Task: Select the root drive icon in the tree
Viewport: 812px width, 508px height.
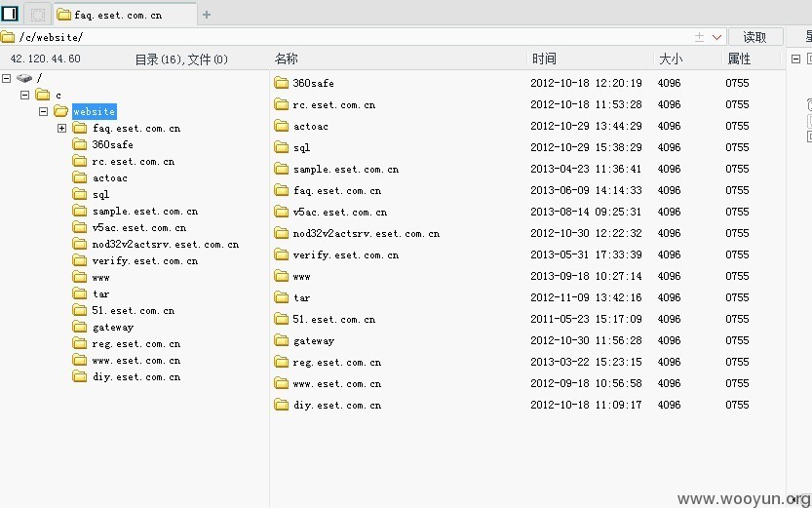Action: pos(24,78)
